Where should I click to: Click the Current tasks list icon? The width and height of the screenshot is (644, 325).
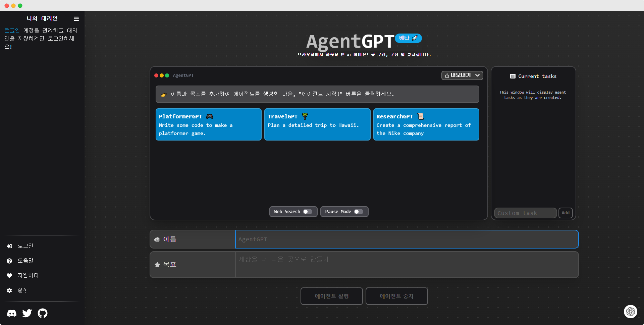click(513, 76)
